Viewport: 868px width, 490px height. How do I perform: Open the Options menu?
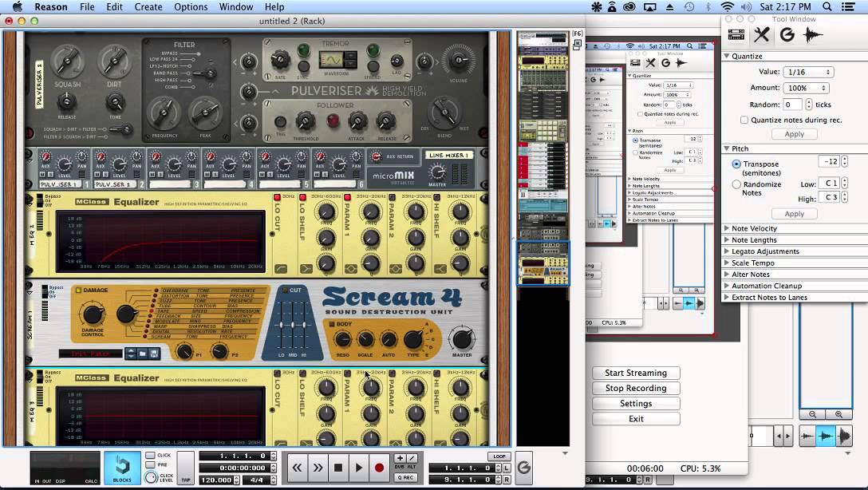(191, 6)
